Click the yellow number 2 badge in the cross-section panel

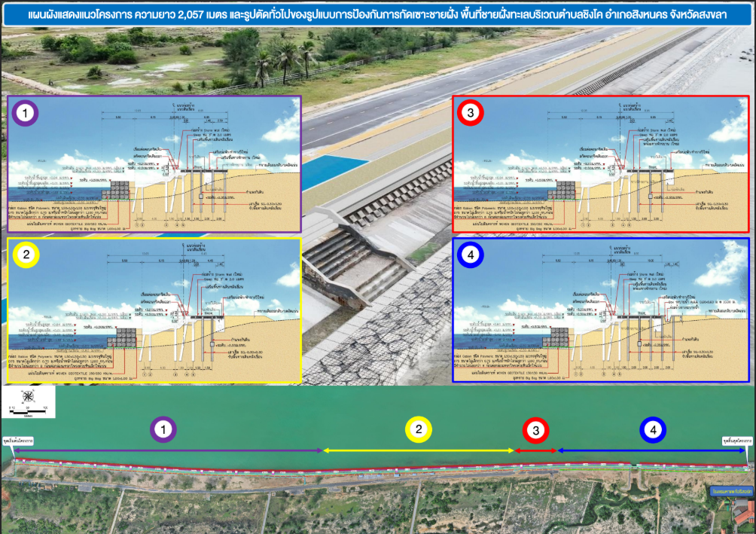27,256
